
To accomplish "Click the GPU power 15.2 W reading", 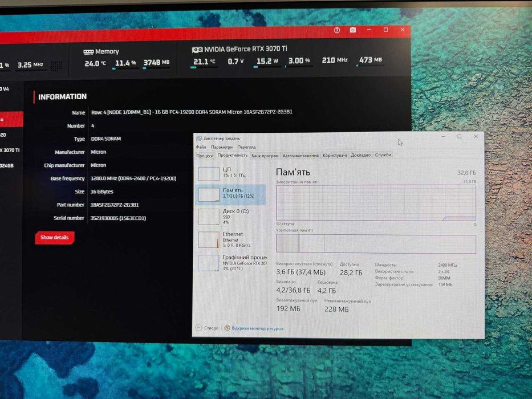I will point(267,61).
